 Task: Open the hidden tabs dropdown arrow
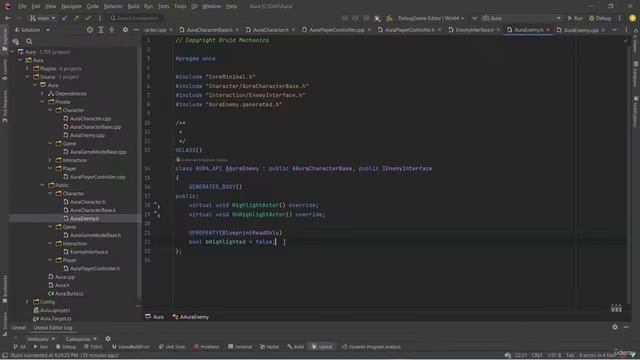pos(615,30)
